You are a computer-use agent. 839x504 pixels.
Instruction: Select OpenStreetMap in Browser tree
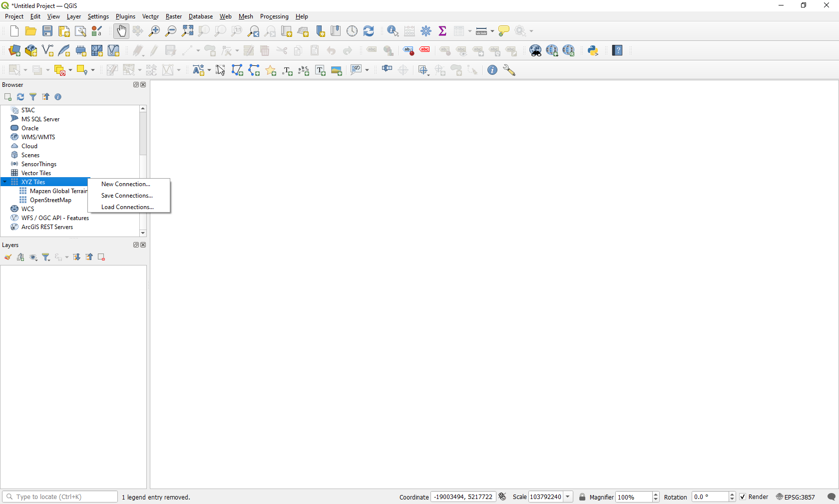[x=50, y=200]
